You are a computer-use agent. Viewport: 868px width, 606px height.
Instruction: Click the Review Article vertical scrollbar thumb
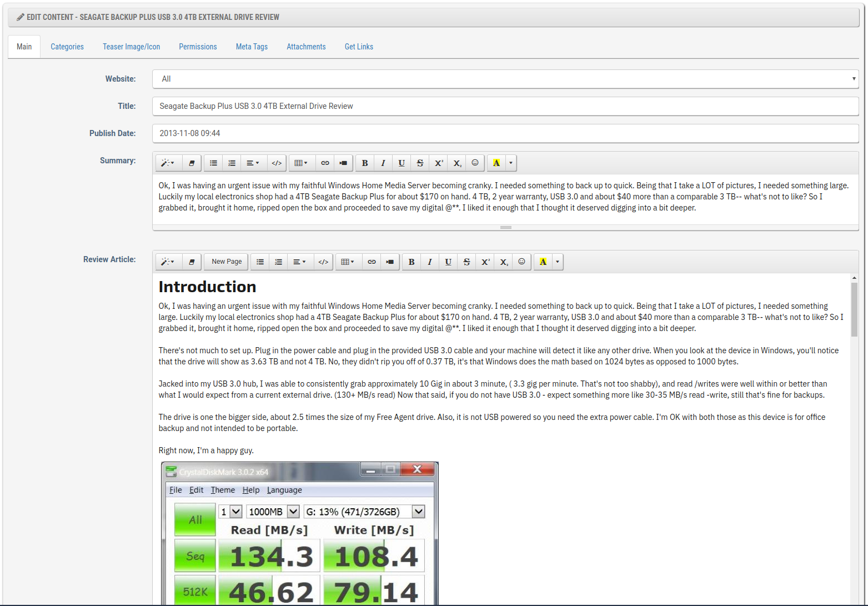tap(854, 309)
